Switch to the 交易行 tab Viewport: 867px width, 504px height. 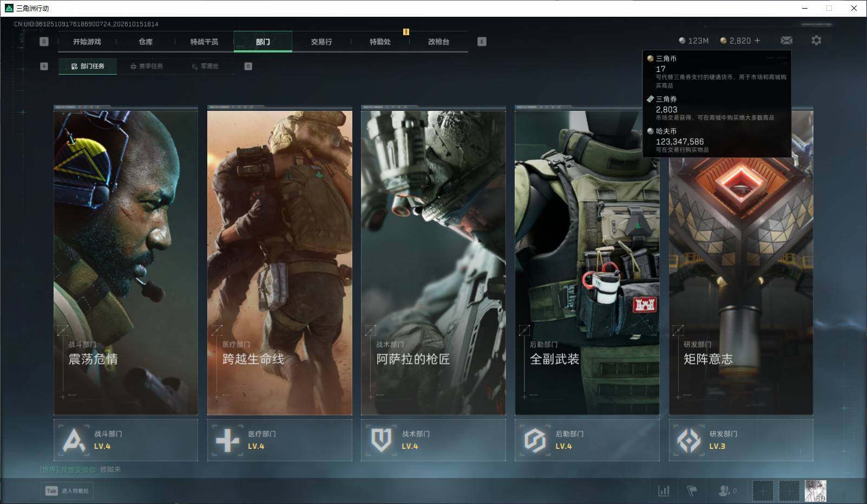click(x=321, y=42)
